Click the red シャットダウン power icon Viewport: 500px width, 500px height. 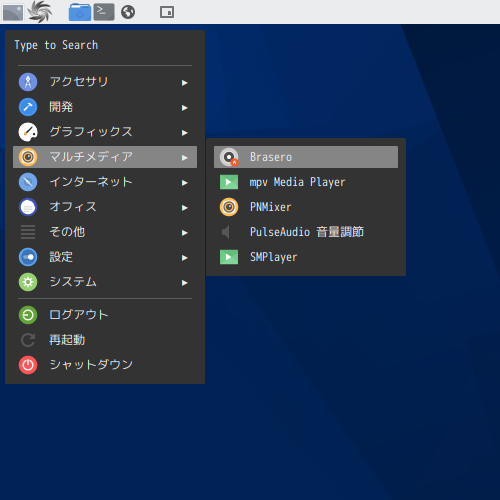(28, 365)
